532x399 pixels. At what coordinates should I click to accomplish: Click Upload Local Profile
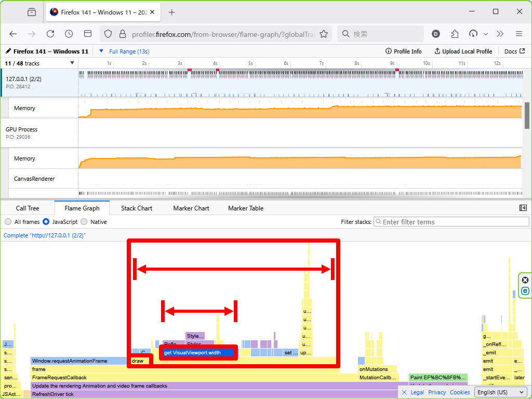(463, 51)
